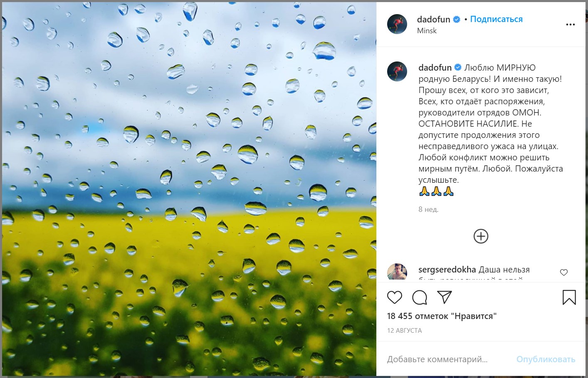This screenshot has width=588, height=378.
Task: Click the raindrop window post photo
Action: click(x=189, y=189)
